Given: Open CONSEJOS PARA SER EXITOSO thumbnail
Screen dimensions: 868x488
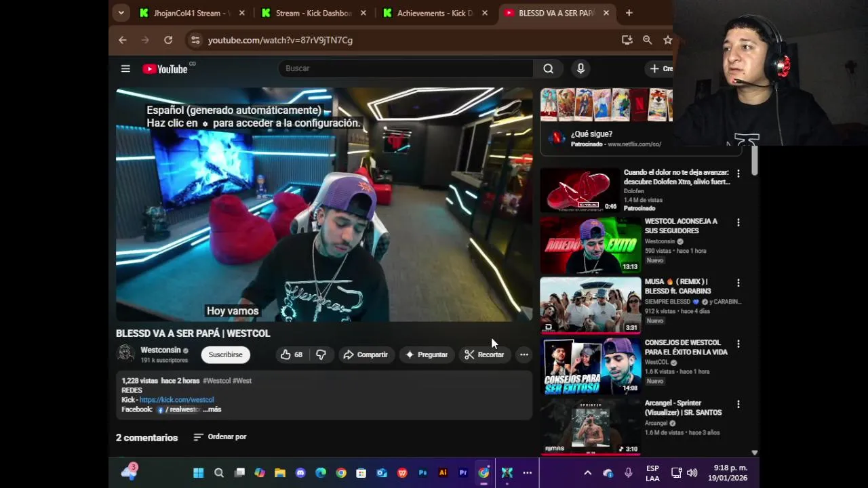Looking at the screenshot, I should click(x=590, y=366).
